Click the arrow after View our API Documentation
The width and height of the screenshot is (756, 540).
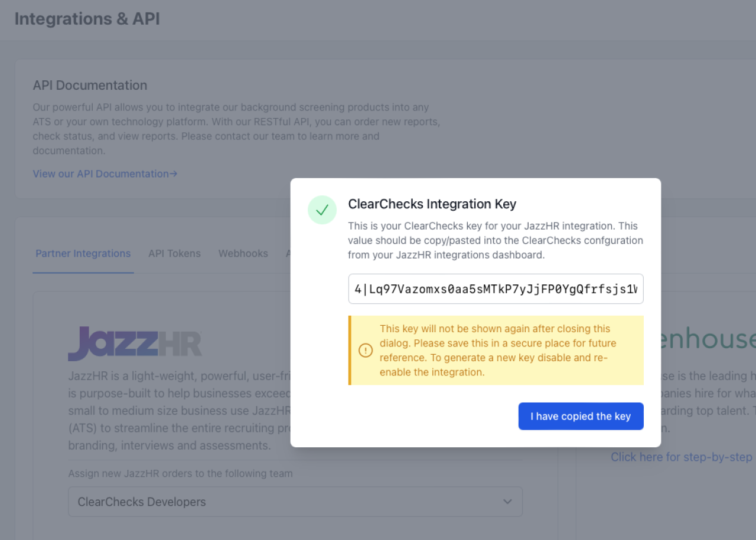click(174, 174)
